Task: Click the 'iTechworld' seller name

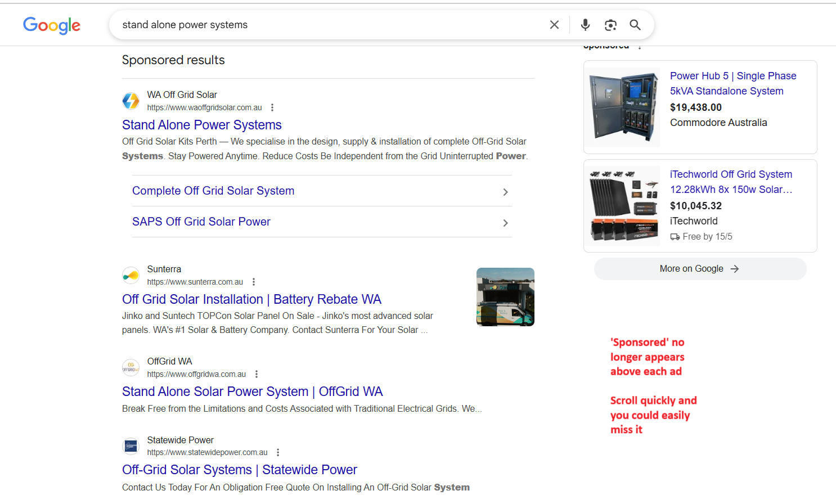Action: (x=694, y=221)
